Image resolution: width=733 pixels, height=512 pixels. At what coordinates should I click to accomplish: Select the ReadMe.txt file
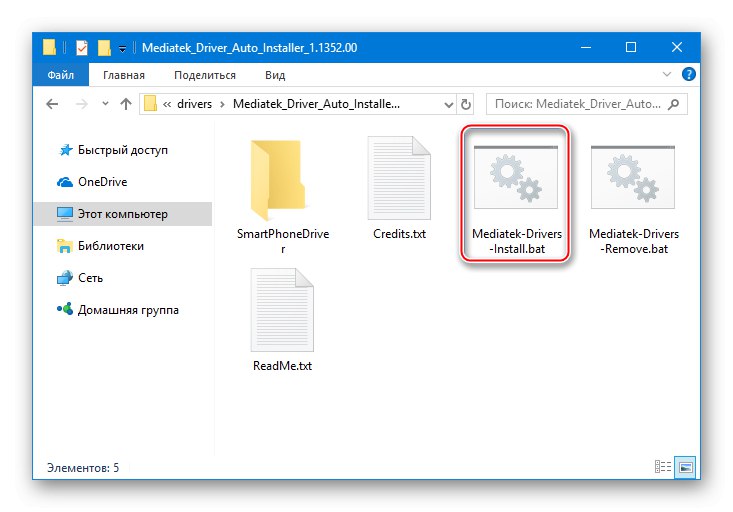point(282,320)
